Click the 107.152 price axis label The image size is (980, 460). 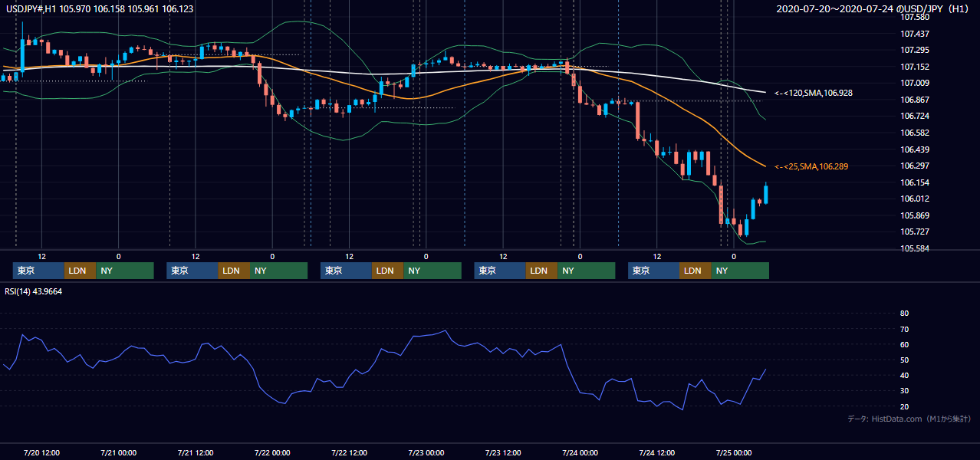pos(914,67)
